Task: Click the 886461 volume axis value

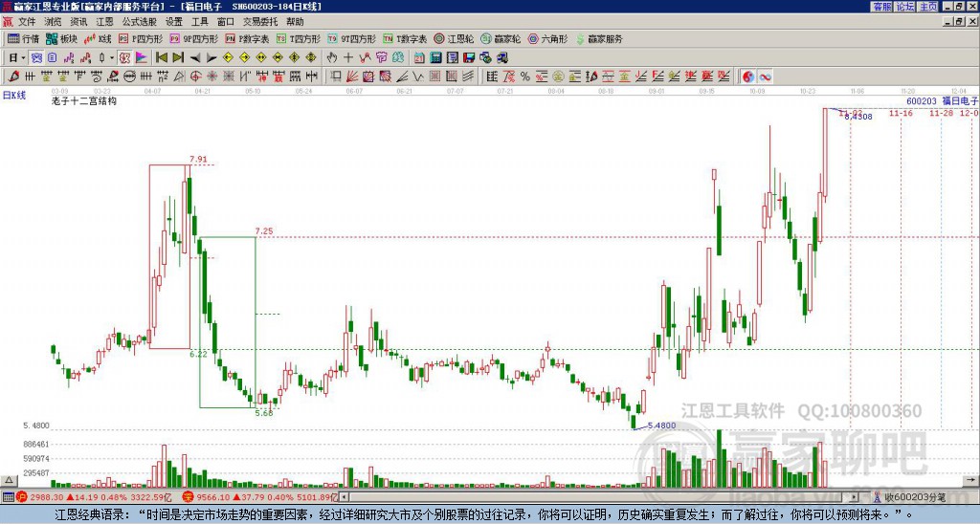Action: click(x=37, y=444)
